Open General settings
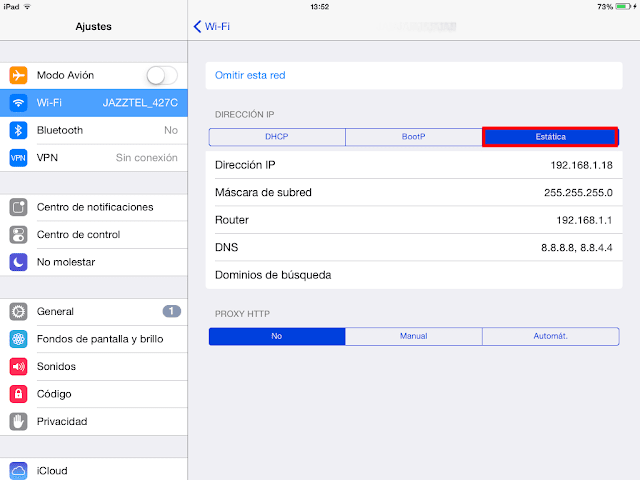Screen dimensions: 640x480 [94, 311]
